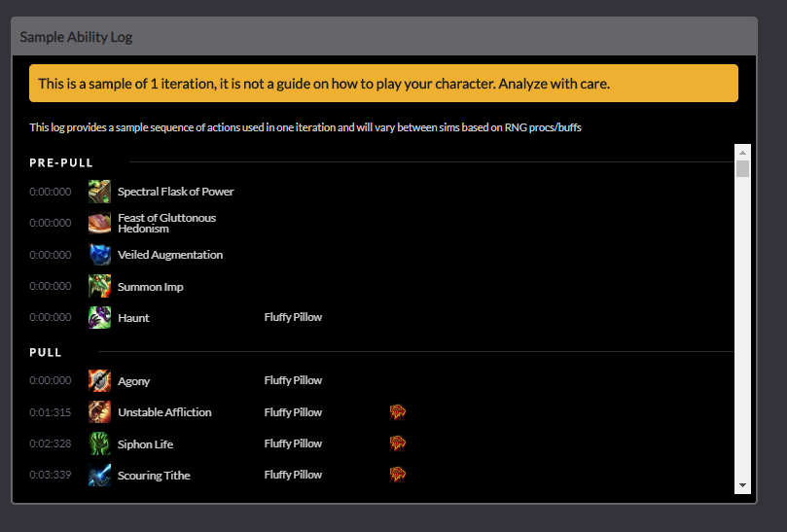Click timestamp 0:02:328
The image size is (787, 532).
pyautogui.click(x=51, y=443)
